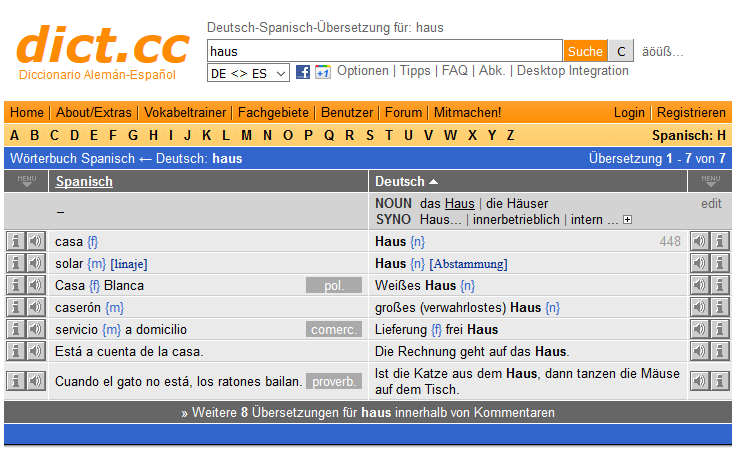Viewport: 737px width, 450px height.
Task: Open the Benutzer menu
Action: pyautogui.click(x=347, y=112)
